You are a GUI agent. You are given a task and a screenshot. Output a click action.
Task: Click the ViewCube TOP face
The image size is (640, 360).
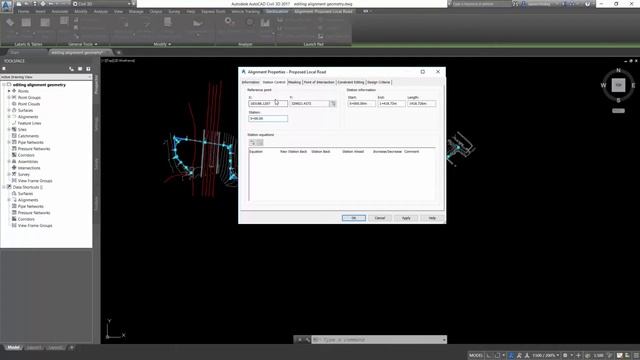click(x=618, y=85)
